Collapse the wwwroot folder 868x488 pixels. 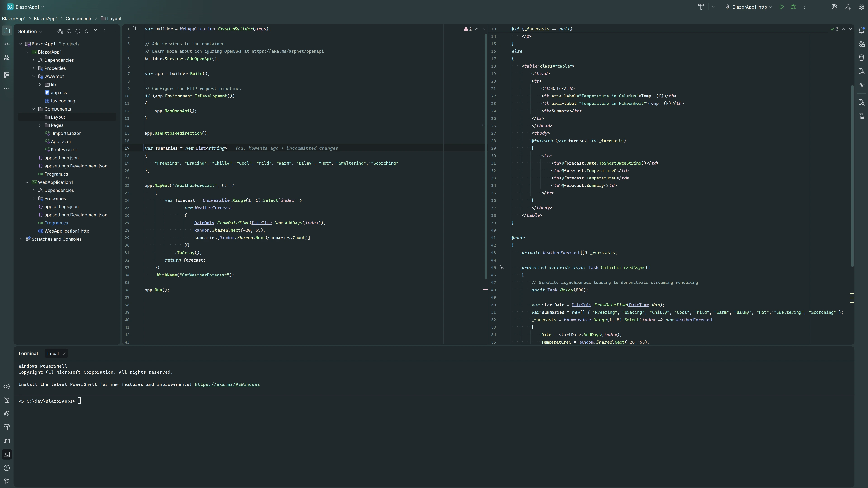pyautogui.click(x=34, y=76)
